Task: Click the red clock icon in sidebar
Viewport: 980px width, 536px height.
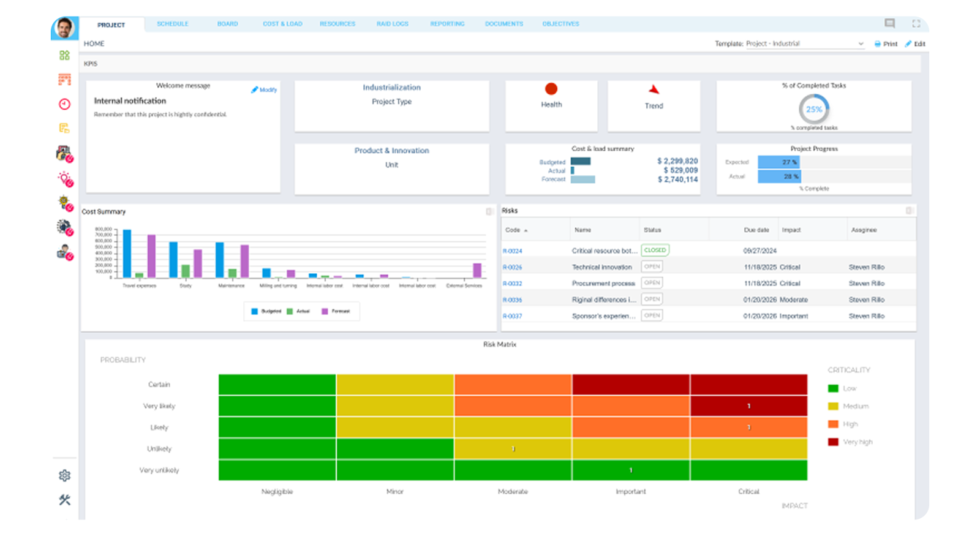Action: coord(64,104)
